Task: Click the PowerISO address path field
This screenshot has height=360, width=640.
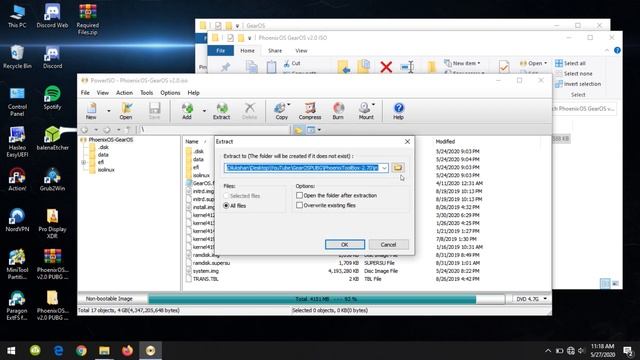Action: click(214, 130)
